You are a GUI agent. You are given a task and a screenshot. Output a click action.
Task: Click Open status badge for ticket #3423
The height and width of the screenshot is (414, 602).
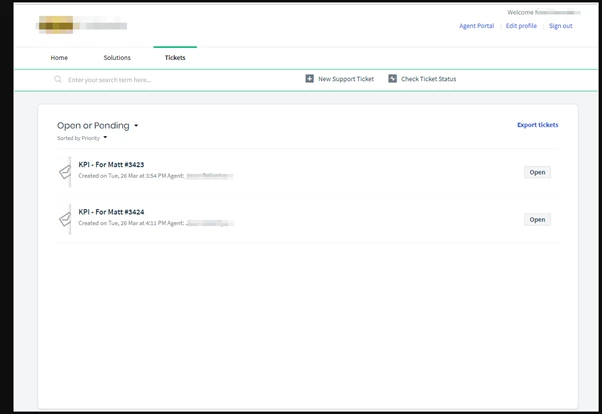pos(537,172)
